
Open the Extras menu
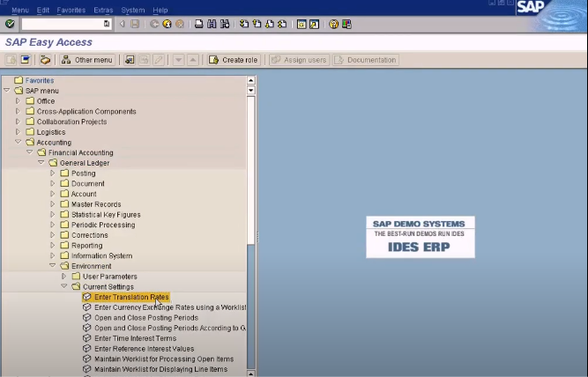click(x=103, y=10)
